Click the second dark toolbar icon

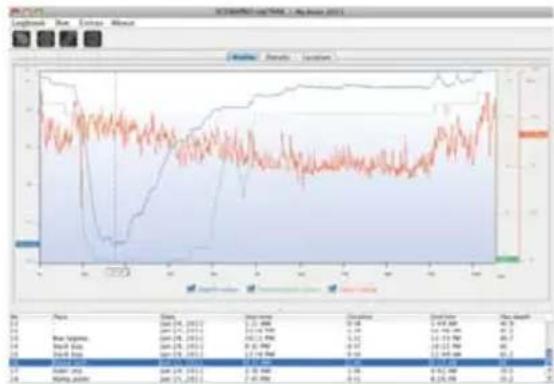(46, 39)
